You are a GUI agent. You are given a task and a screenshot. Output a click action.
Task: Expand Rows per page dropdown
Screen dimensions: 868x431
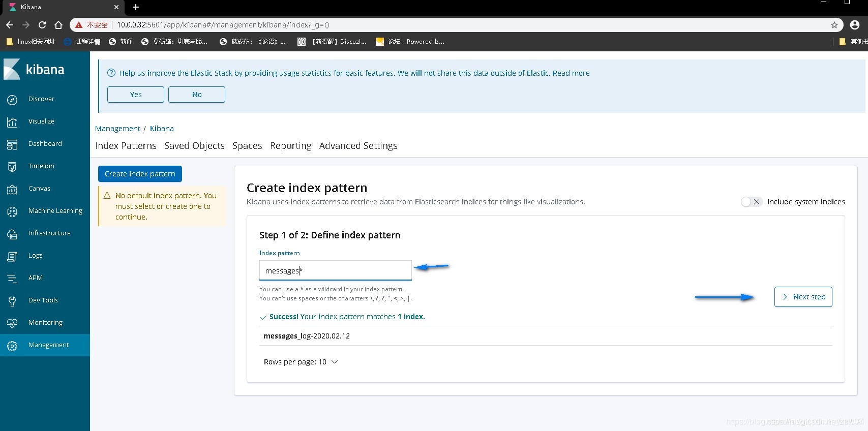[301, 362]
